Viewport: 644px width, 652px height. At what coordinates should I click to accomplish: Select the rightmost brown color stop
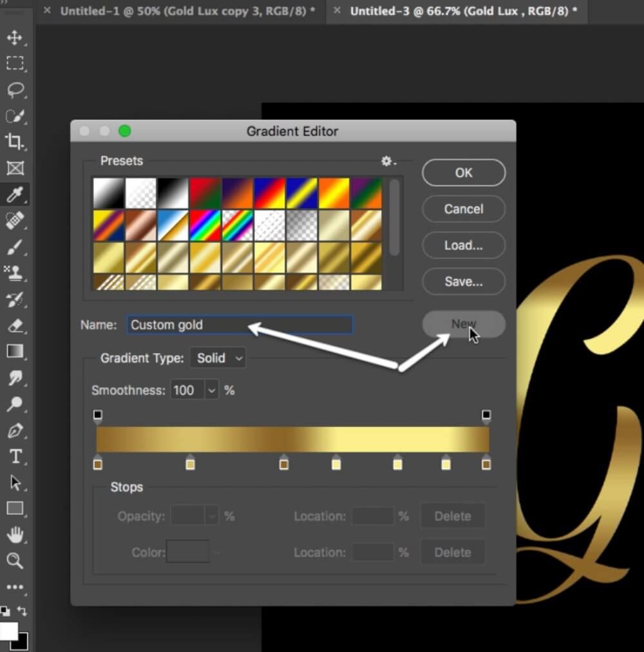pyautogui.click(x=486, y=463)
